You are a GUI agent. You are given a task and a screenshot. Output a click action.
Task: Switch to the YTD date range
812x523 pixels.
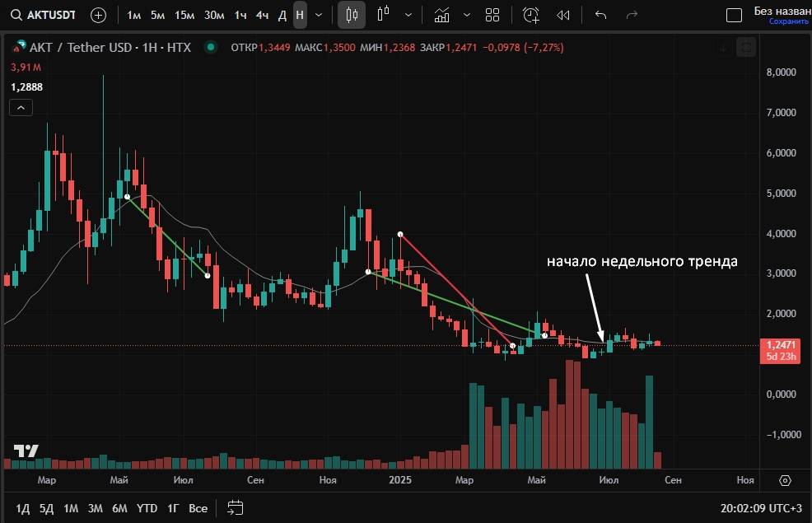147,508
